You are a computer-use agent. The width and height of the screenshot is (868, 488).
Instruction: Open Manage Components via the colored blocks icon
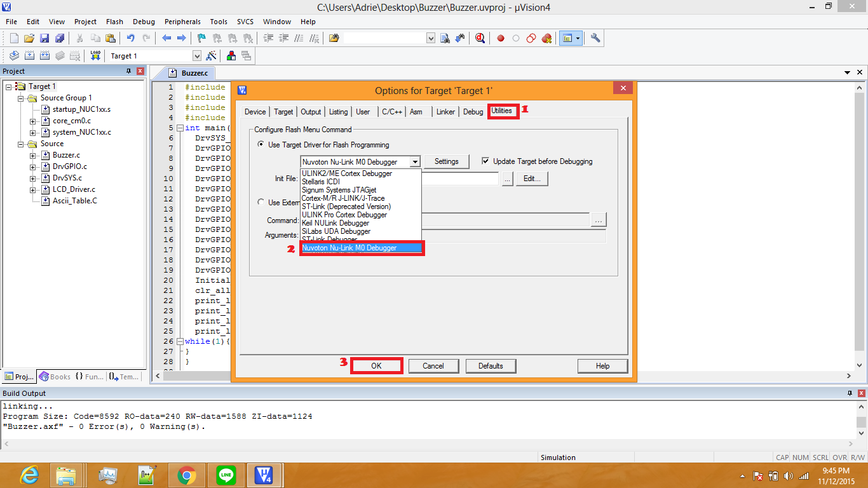(x=231, y=56)
